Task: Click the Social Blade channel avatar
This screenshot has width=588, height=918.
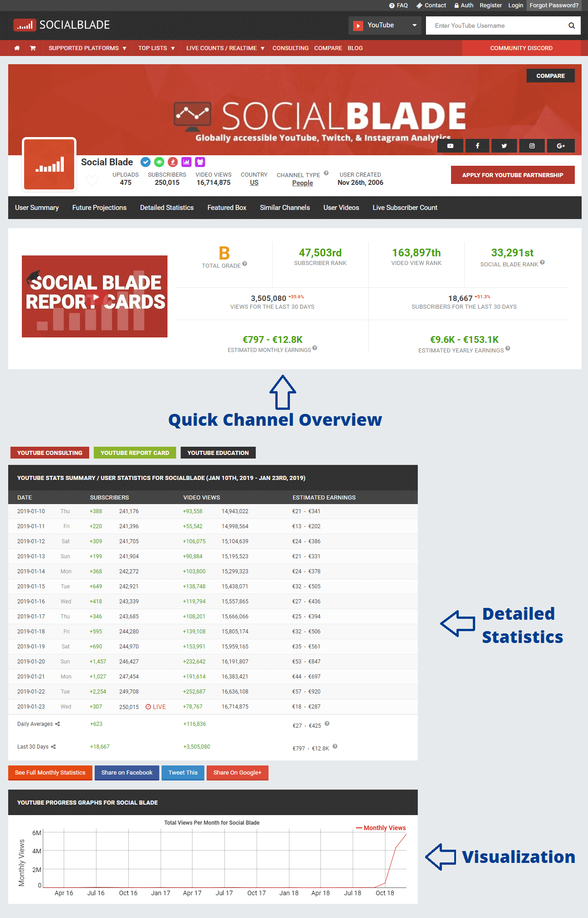Action: click(x=49, y=164)
